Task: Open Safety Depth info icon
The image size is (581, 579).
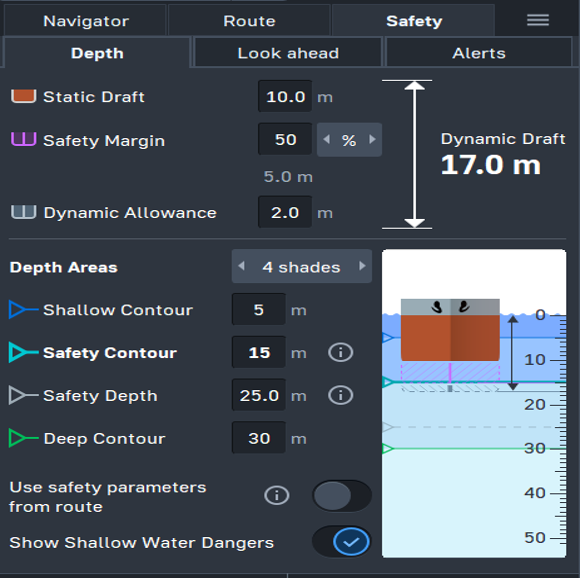Action: [x=340, y=395]
